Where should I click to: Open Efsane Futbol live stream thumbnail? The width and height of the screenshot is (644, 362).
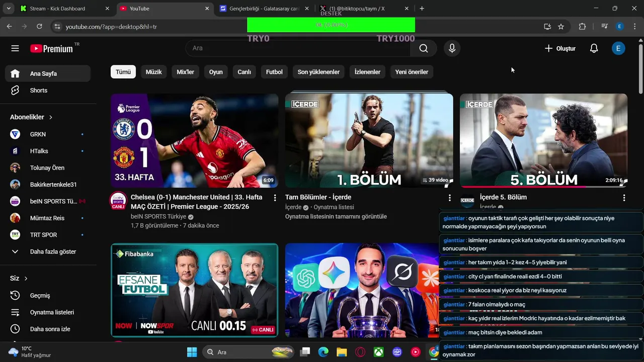click(194, 290)
